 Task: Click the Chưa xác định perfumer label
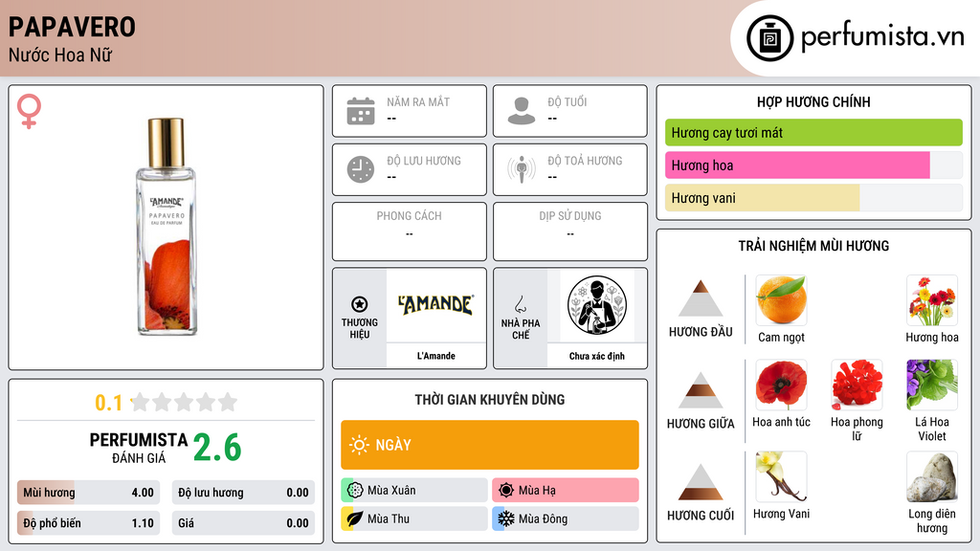pos(597,356)
